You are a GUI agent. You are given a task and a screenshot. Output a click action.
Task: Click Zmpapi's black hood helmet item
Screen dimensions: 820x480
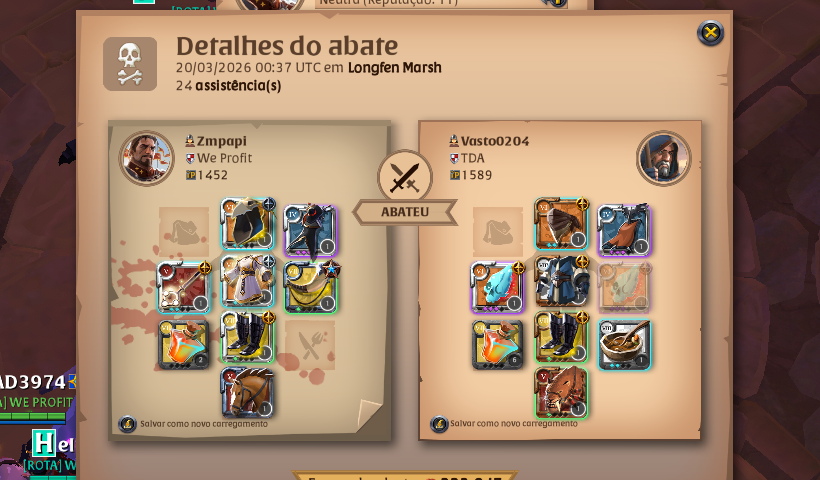(x=247, y=224)
